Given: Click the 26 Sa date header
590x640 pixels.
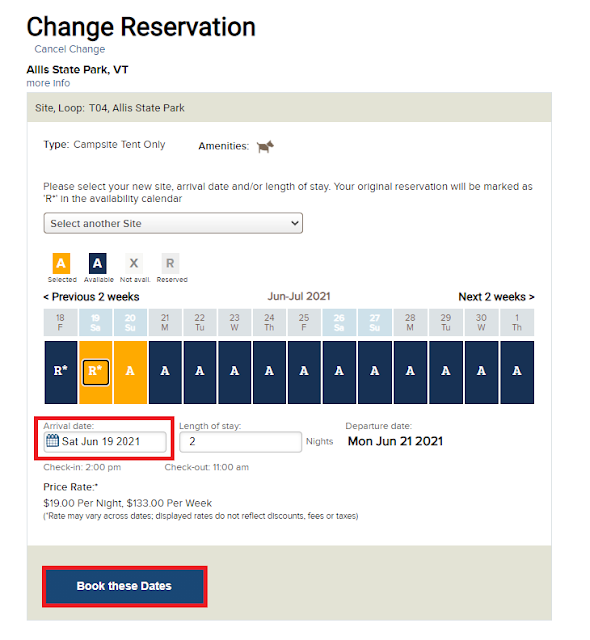Looking at the screenshot, I should pyautogui.click(x=339, y=322).
